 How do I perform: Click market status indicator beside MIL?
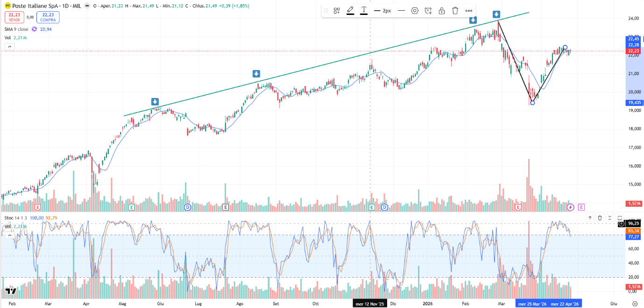[x=87, y=6]
